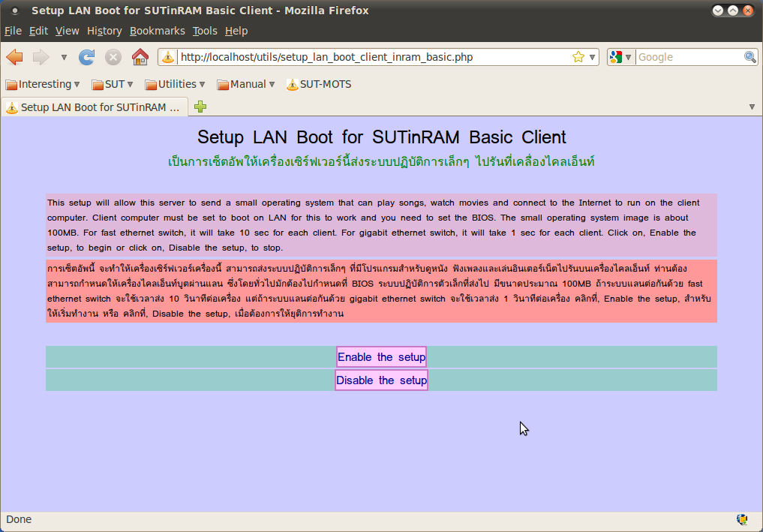Click the Stop loading button

(113, 57)
